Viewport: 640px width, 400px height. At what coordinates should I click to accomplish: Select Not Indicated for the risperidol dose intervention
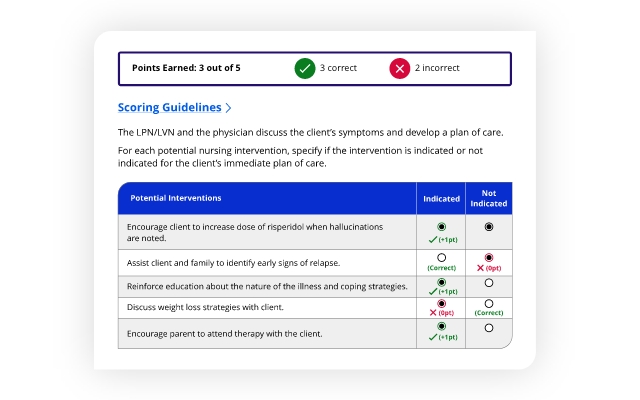click(489, 227)
